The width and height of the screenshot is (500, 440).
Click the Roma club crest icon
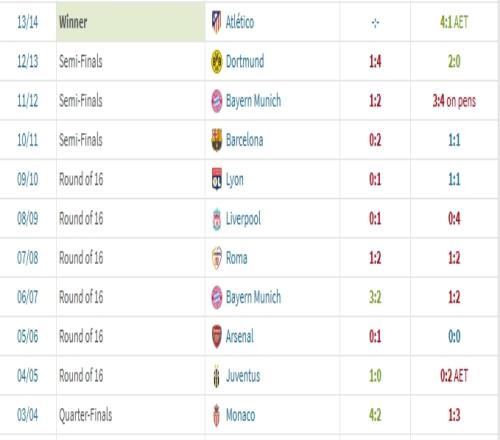[x=217, y=258]
